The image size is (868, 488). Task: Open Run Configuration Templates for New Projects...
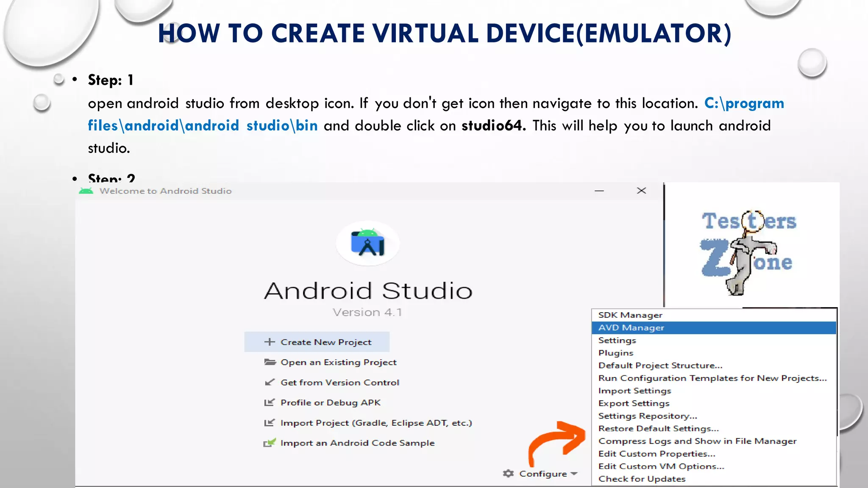(x=714, y=378)
